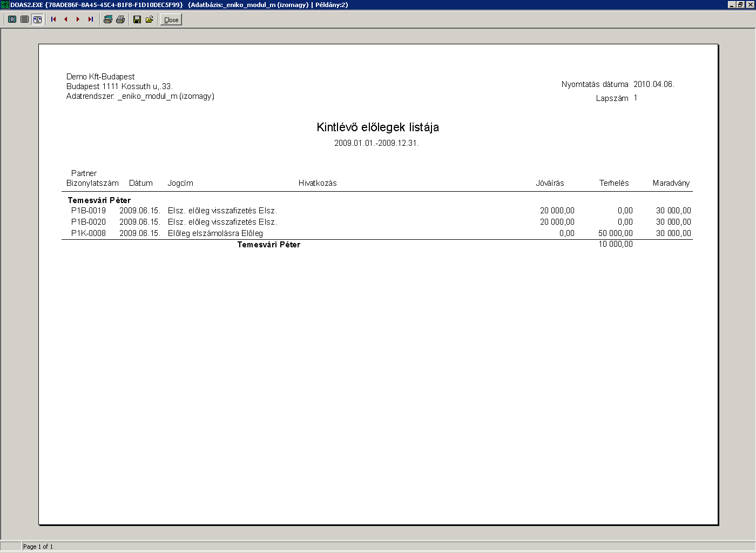This screenshot has width=756, height=553.
Task: Click the 'Terhelés' column header
Action: [614, 183]
